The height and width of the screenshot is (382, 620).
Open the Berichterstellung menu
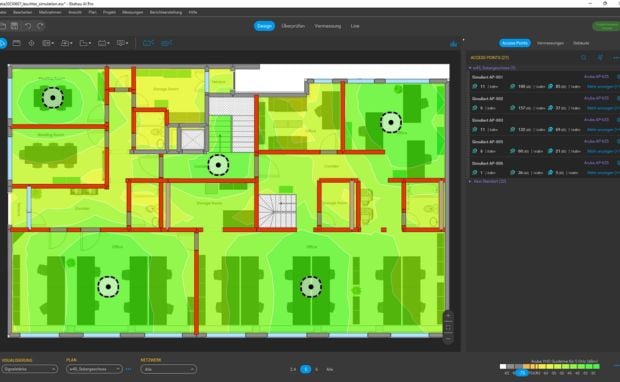click(166, 12)
